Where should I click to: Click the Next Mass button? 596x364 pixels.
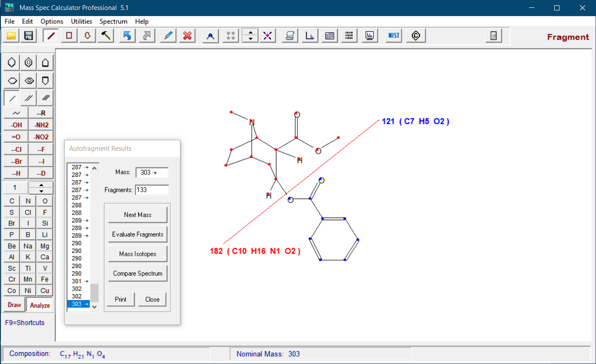pyautogui.click(x=137, y=215)
